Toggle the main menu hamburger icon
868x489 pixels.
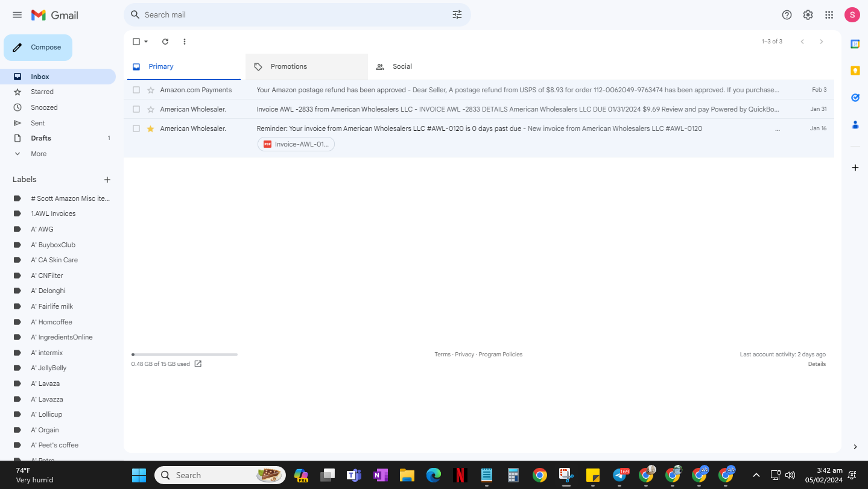click(x=17, y=15)
